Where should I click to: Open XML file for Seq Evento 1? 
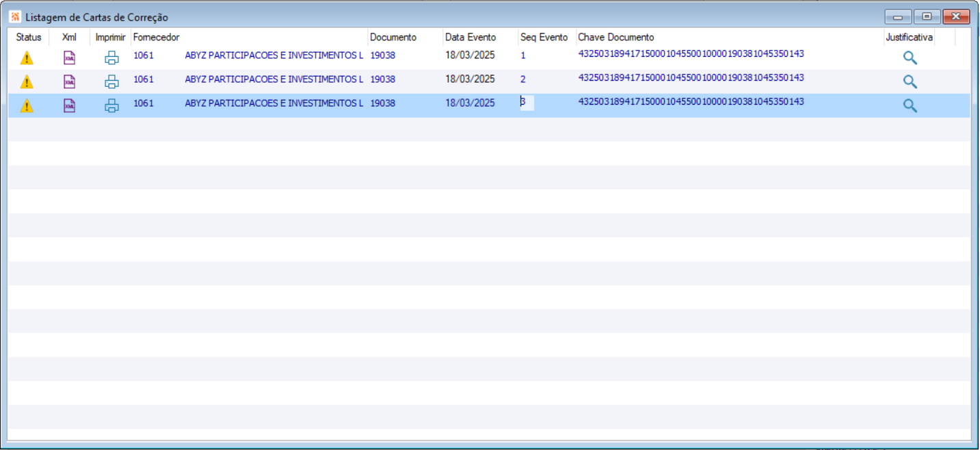click(69, 58)
